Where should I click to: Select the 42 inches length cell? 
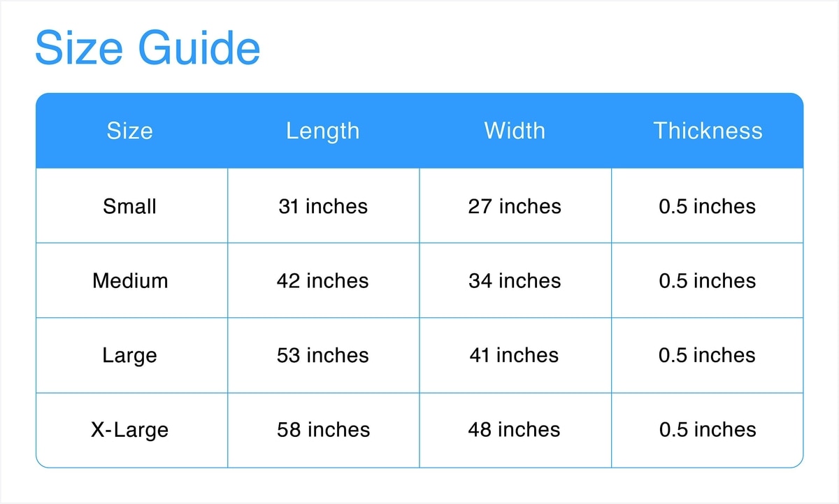tap(322, 281)
